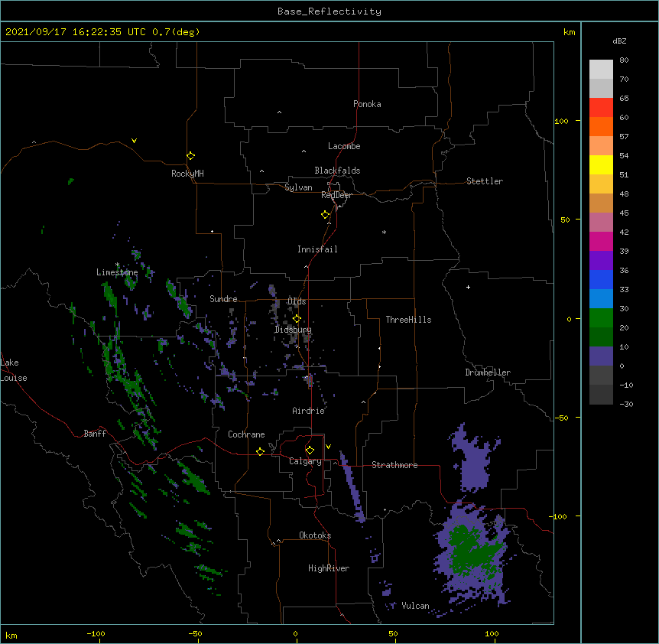The image size is (659, 644).
Task: Select the slate purple 10-0 dBZ swatch
Action: pos(601,356)
